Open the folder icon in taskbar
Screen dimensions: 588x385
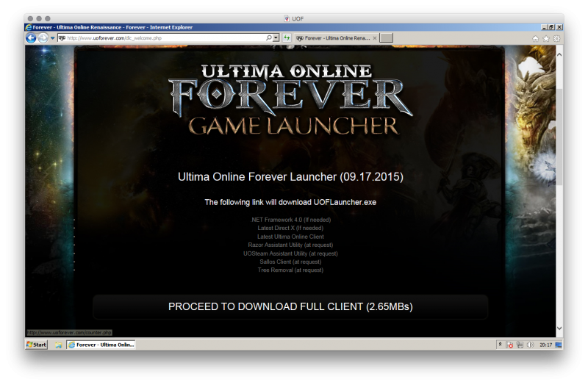[x=59, y=345]
